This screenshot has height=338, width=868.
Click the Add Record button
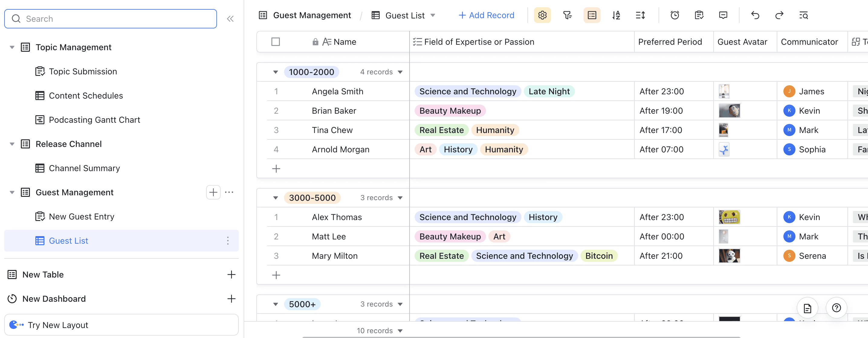(486, 15)
